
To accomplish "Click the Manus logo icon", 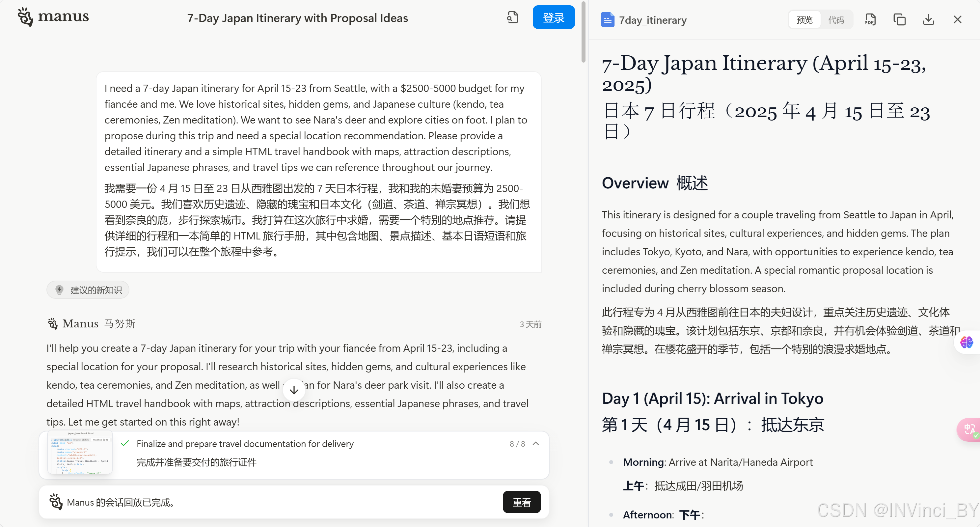I will pyautogui.click(x=25, y=17).
